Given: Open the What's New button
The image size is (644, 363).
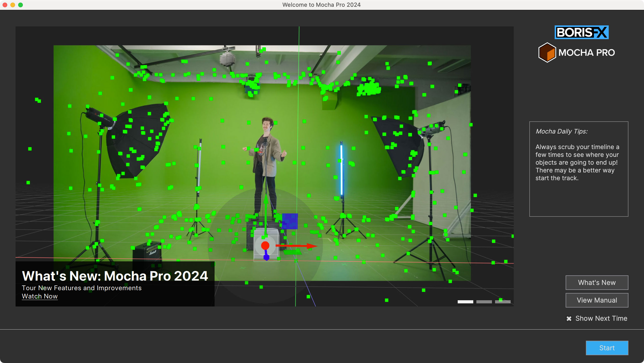Looking at the screenshot, I should tap(597, 282).
